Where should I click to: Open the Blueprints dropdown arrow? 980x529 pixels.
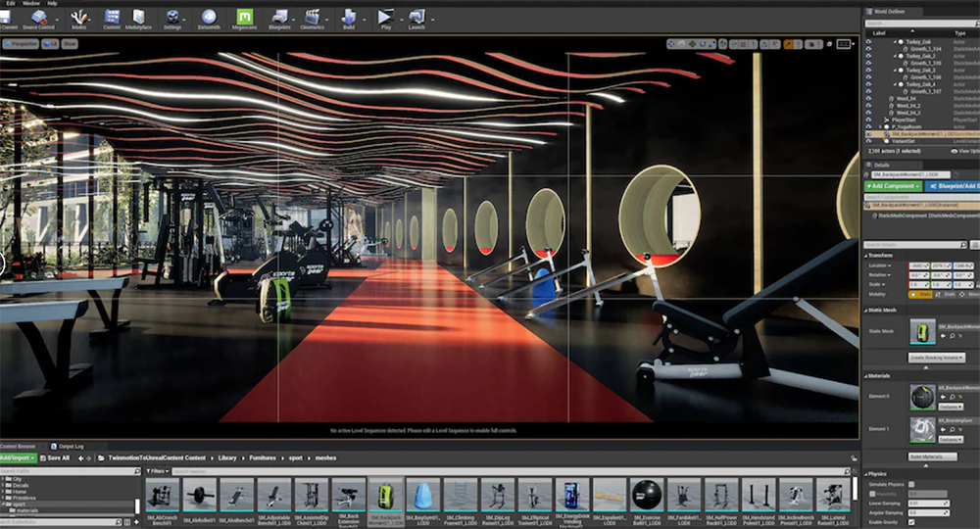coord(295,20)
